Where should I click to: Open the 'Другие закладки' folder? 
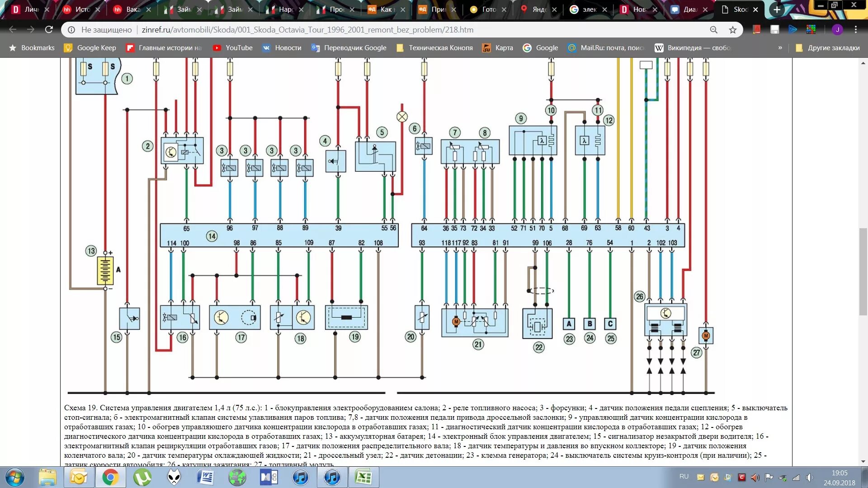(x=827, y=48)
